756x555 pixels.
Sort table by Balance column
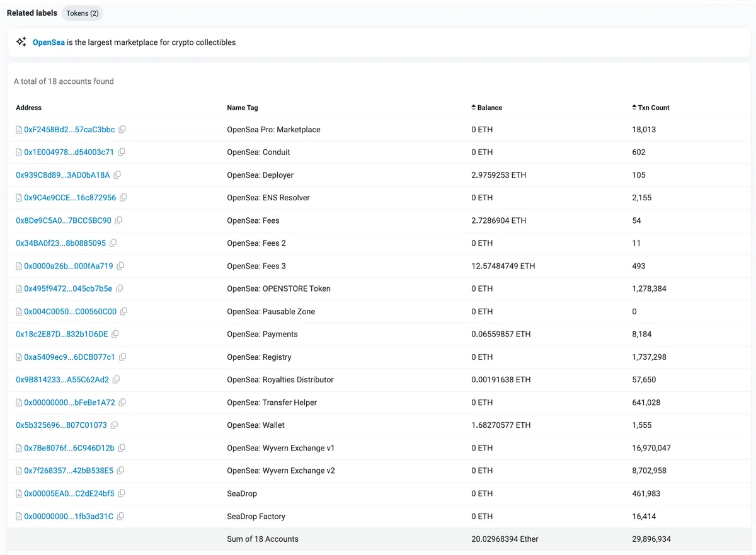pos(486,108)
